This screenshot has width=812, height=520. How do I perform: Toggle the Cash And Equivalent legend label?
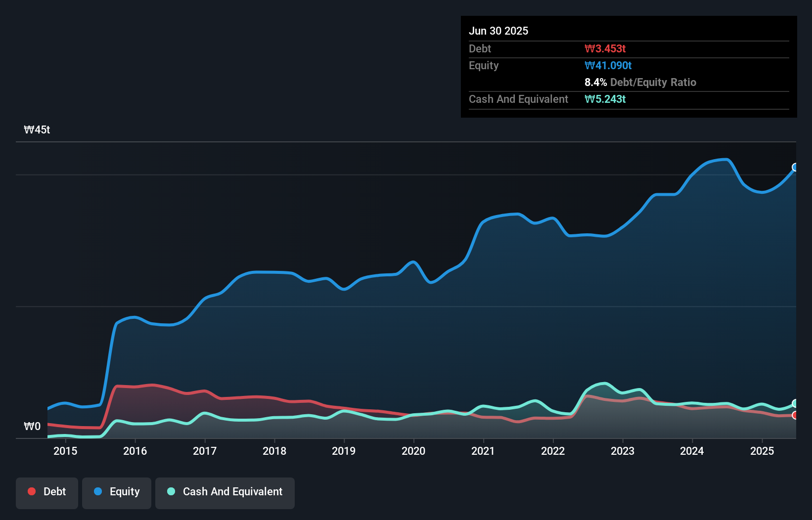232,491
